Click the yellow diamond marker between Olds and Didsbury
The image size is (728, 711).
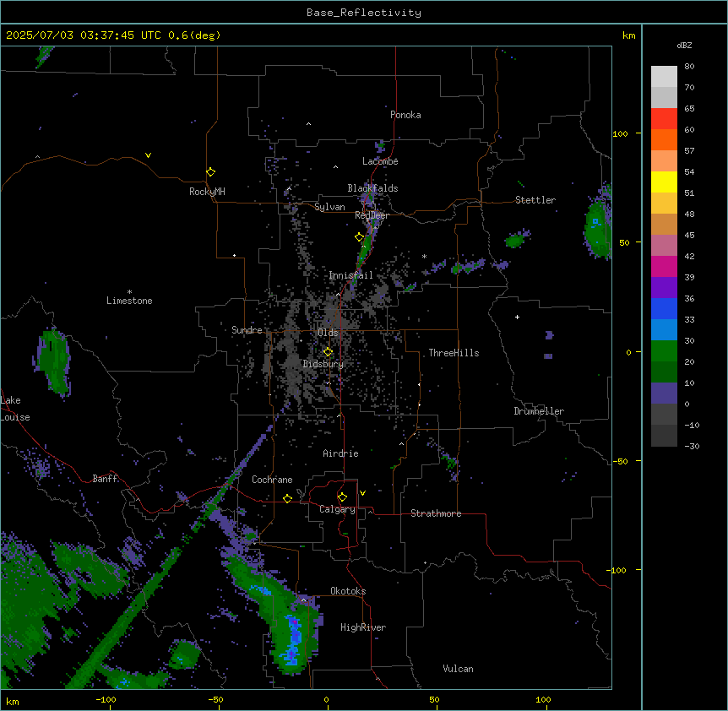(328, 352)
